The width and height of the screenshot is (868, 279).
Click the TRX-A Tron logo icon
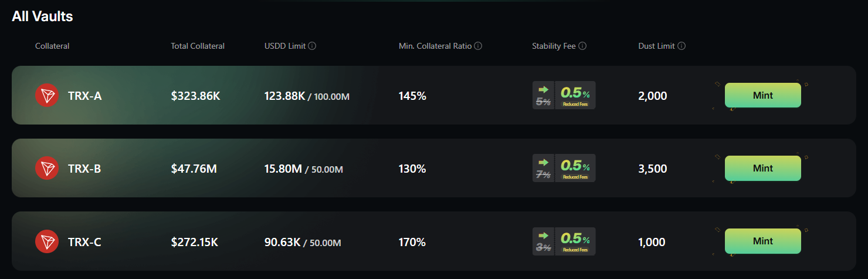(x=47, y=95)
